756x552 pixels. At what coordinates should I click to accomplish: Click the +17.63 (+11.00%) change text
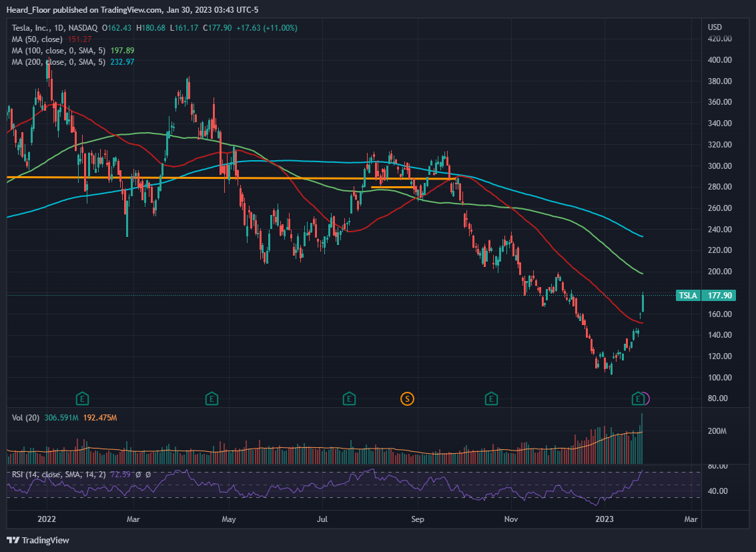pos(267,28)
